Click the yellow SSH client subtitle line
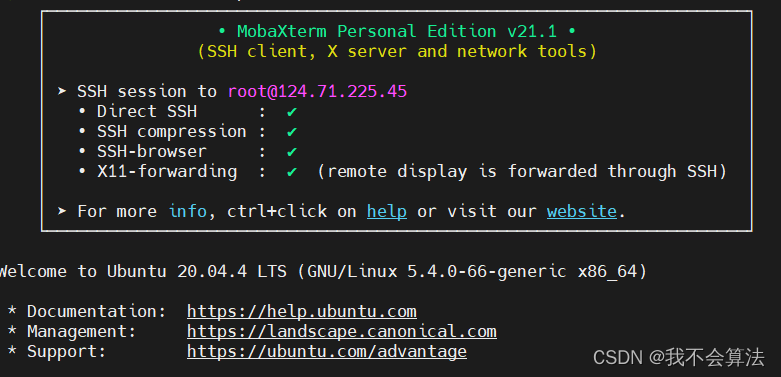The width and height of the screenshot is (781, 377). tap(397, 51)
